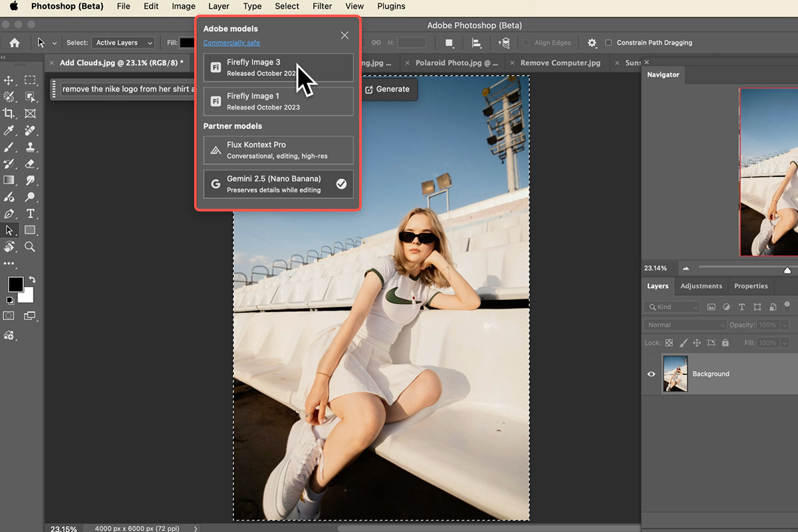Select the Zoom tool in toolbar
798x532 pixels.
coord(30,247)
